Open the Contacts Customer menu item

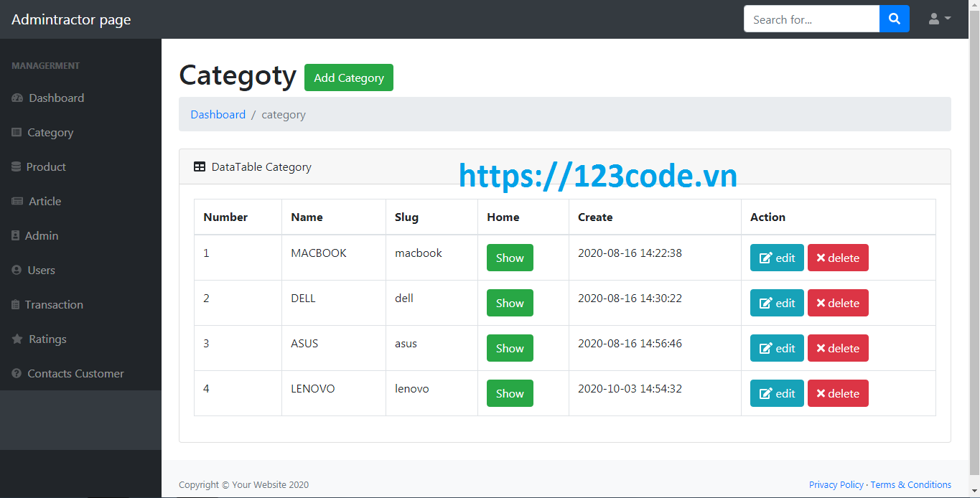pos(75,373)
